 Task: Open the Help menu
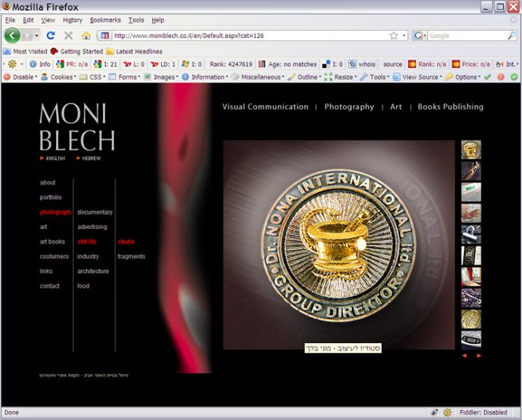[x=158, y=20]
